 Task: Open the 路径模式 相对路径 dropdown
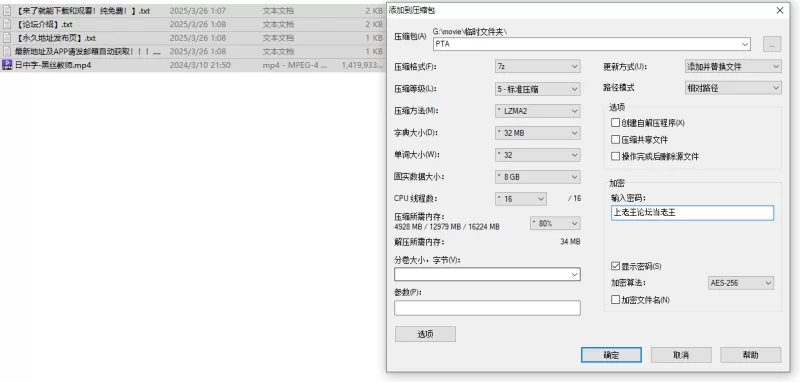[733, 88]
